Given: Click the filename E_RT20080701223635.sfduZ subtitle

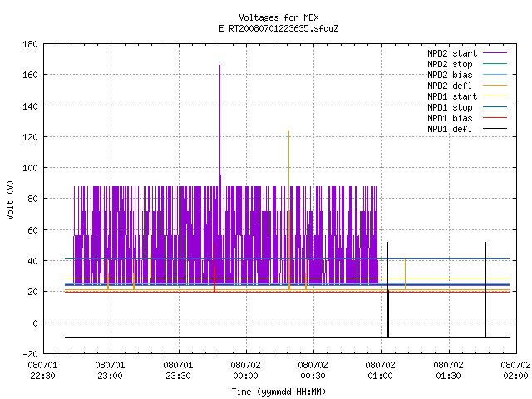Looking at the screenshot, I should pyautogui.click(x=278, y=28).
